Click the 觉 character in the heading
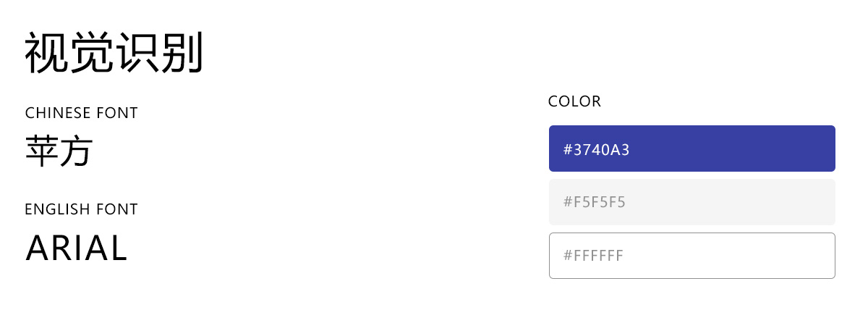868x318 pixels. point(92,54)
